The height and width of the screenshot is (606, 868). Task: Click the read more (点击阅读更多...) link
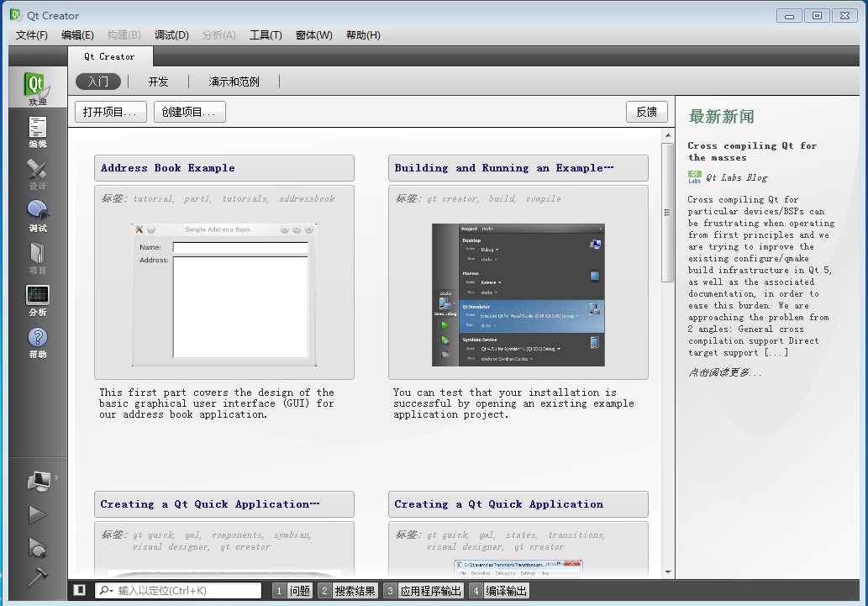724,372
